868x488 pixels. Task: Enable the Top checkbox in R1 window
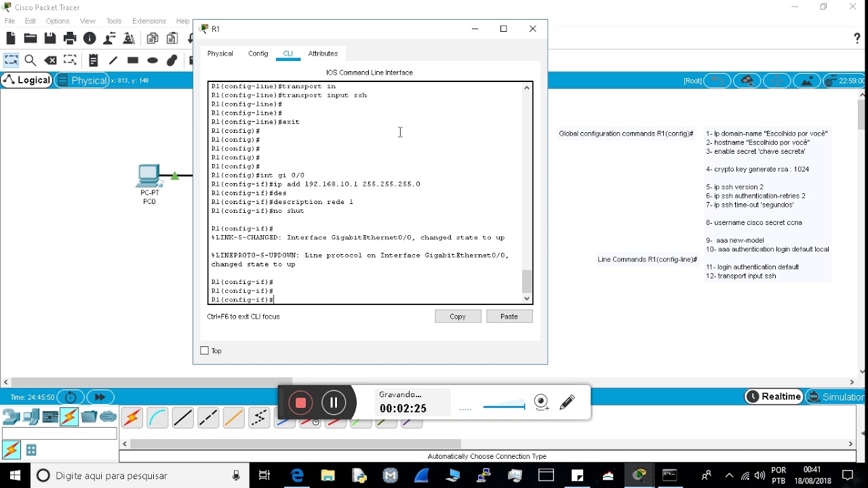[205, 350]
